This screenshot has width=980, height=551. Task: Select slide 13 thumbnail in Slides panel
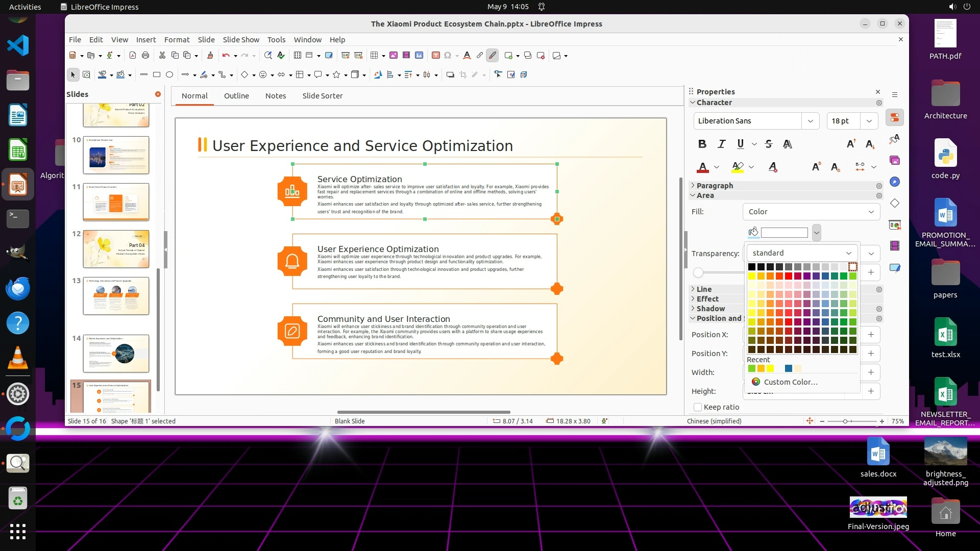click(116, 296)
